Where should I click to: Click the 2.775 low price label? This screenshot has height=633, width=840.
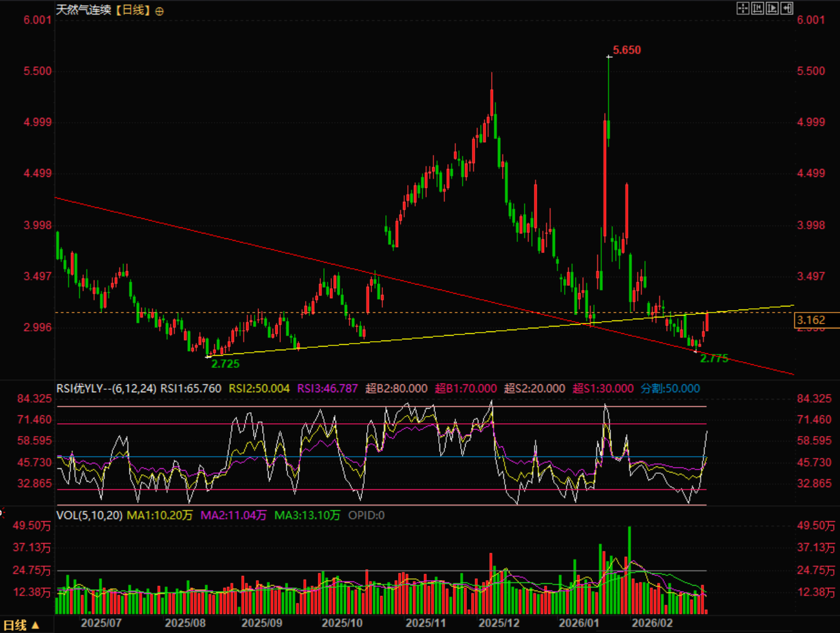point(714,358)
